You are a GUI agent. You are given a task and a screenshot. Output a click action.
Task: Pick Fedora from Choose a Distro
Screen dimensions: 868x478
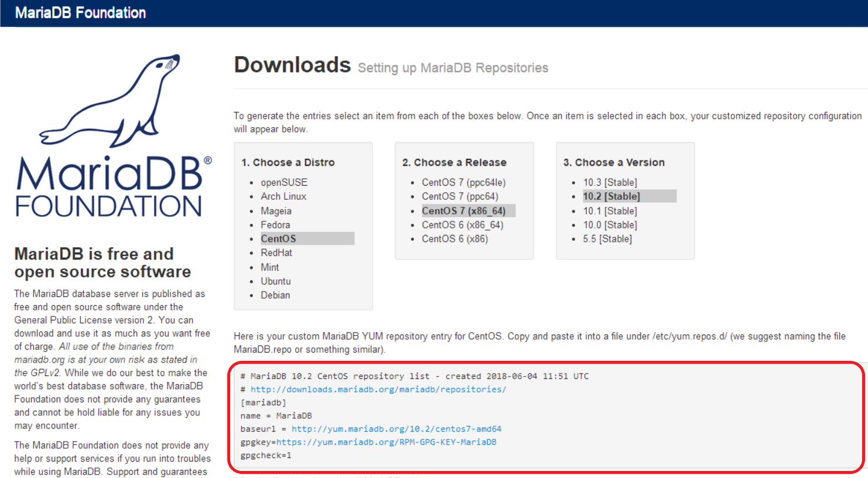coord(275,225)
